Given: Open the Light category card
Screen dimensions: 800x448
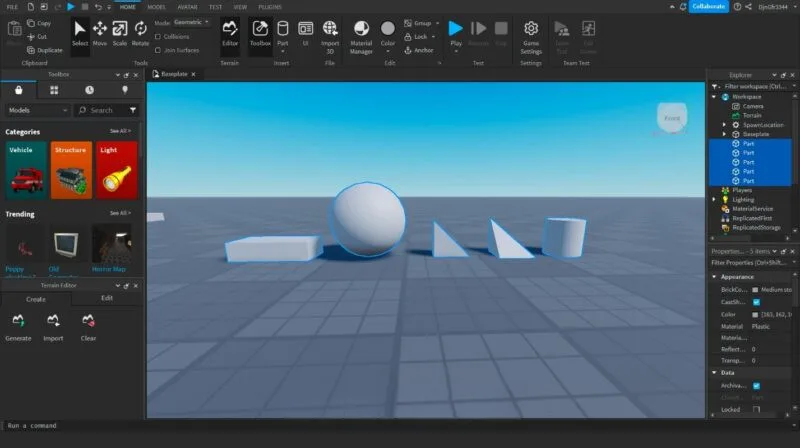Looking at the screenshot, I should click(117, 170).
